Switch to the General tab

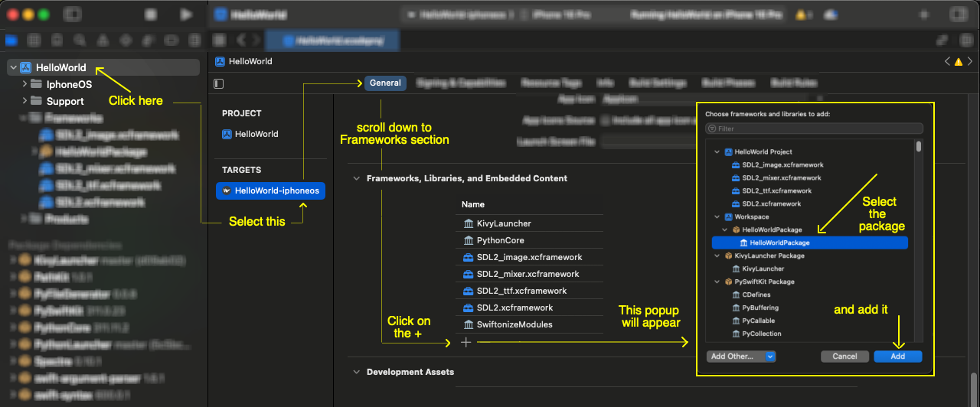point(385,83)
